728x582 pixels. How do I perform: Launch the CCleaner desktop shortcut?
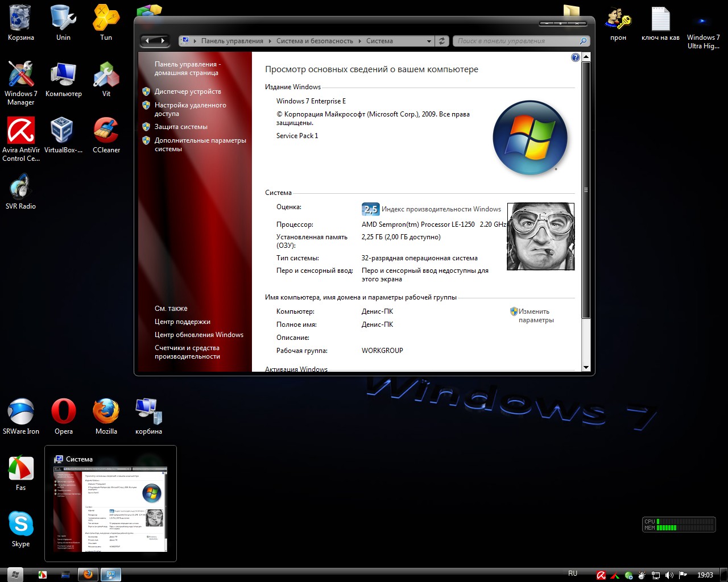(106, 135)
